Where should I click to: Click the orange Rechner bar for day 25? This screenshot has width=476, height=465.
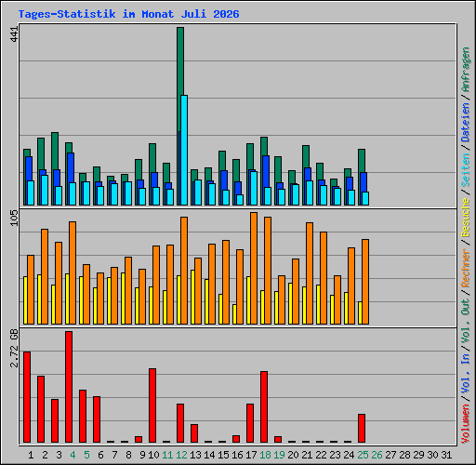365,282
